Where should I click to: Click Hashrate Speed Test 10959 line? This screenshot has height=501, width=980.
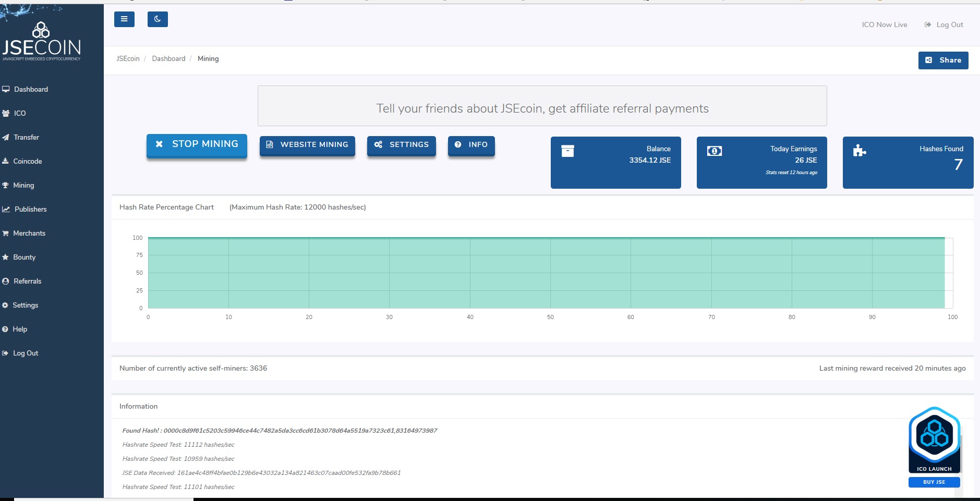178,459
